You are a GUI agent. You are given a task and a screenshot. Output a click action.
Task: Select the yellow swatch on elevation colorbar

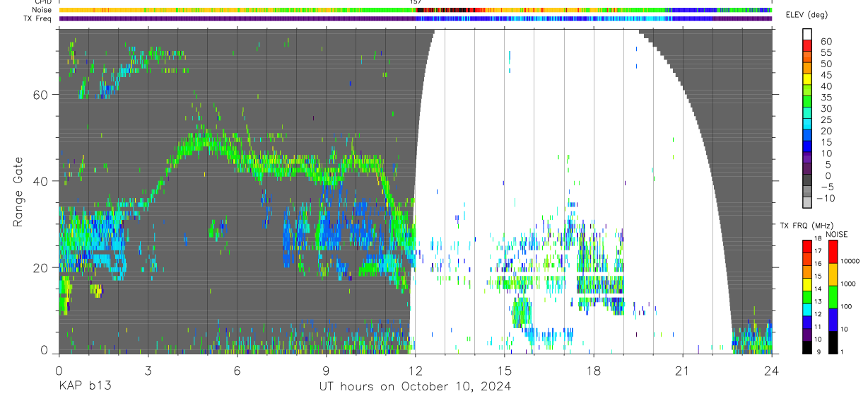pyautogui.click(x=808, y=81)
